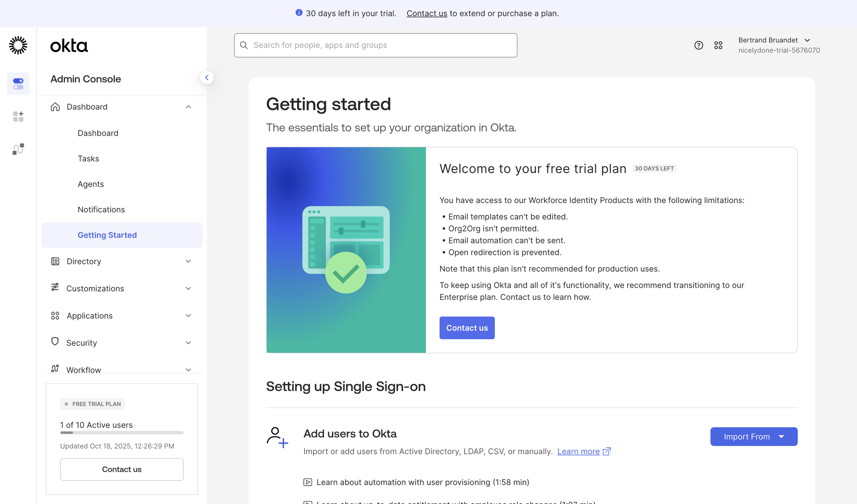The height and width of the screenshot is (504, 857).
Task: Click the '1 of 10 Active users' text
Action: (x=96, y=425)
